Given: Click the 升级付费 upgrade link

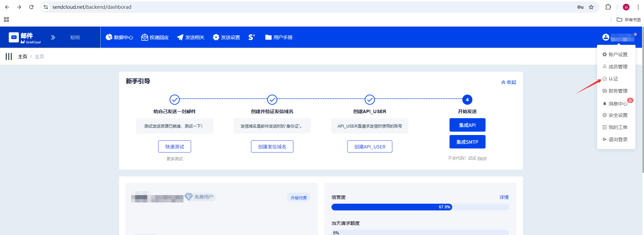Looking at the screenshot, I should click(x=298, y=198).
